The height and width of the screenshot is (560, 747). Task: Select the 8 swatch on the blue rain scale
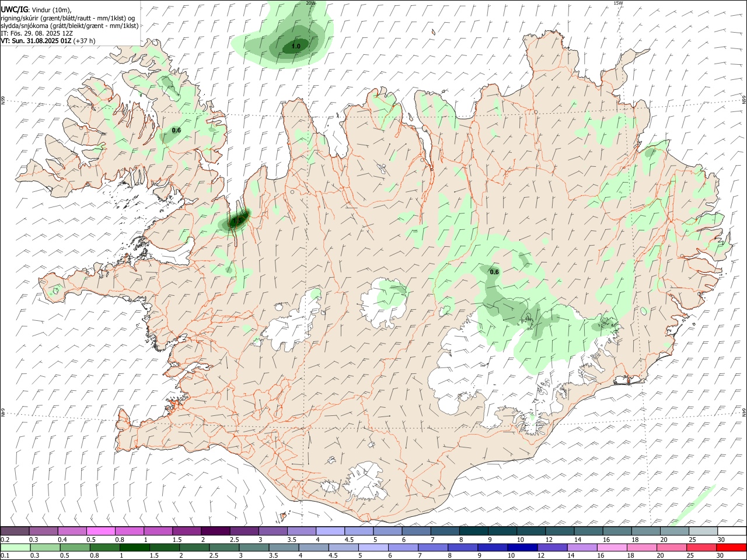click(x=463, y=547)
